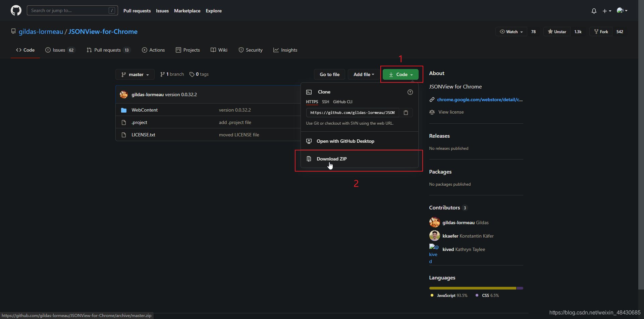
Task: Open the Contributors heading link
Action: tap(448, 208)
